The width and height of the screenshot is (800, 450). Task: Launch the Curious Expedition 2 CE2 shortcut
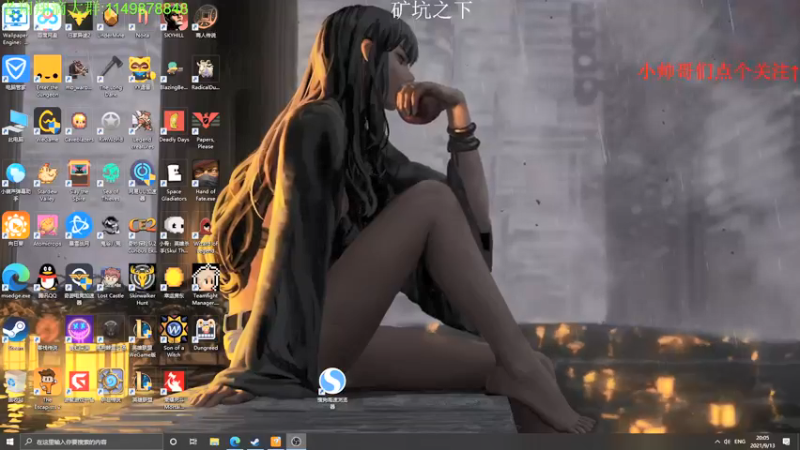click(142, 232)
